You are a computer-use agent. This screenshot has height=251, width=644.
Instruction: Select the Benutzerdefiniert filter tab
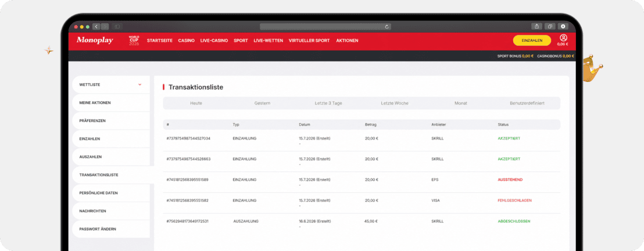coord(527,103)
